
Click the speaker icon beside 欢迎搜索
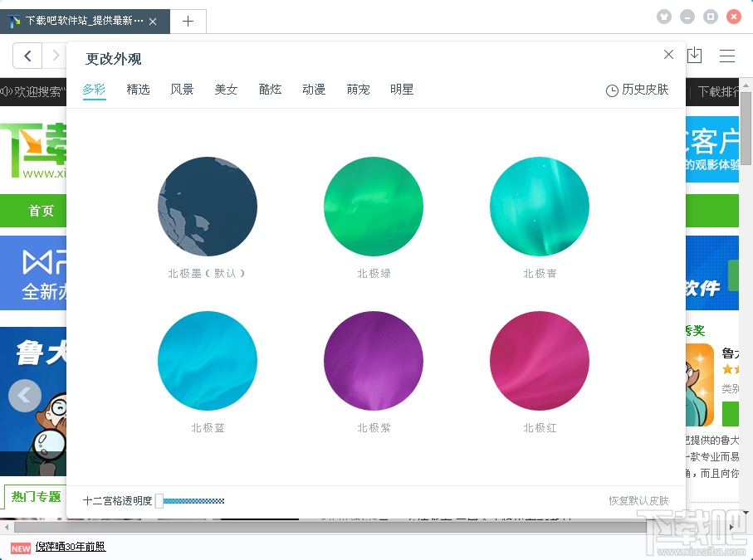tap(7, 92)
